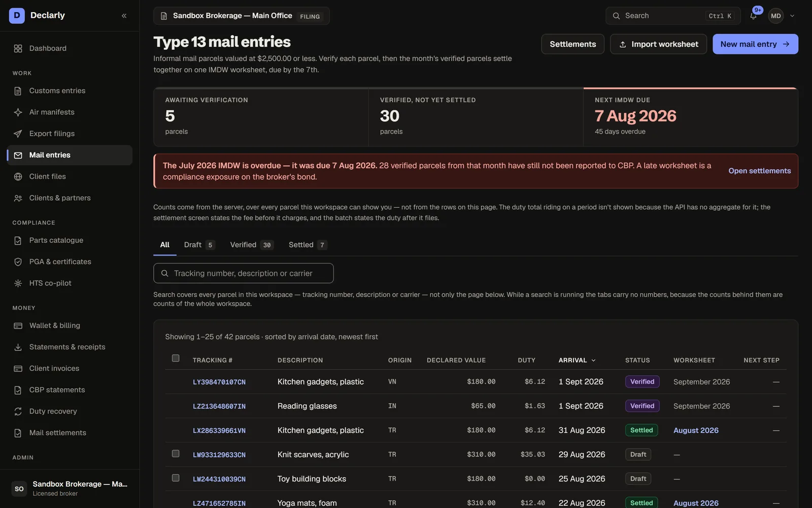
Task: Click the Air manifests plane icon
Action: click(18, 112)
